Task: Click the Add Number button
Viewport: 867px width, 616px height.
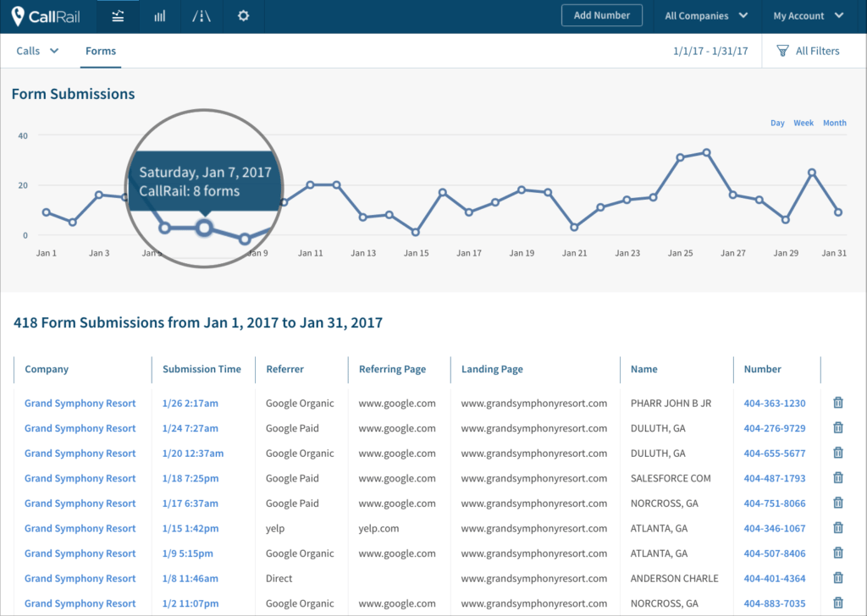Action: [602, 14]
